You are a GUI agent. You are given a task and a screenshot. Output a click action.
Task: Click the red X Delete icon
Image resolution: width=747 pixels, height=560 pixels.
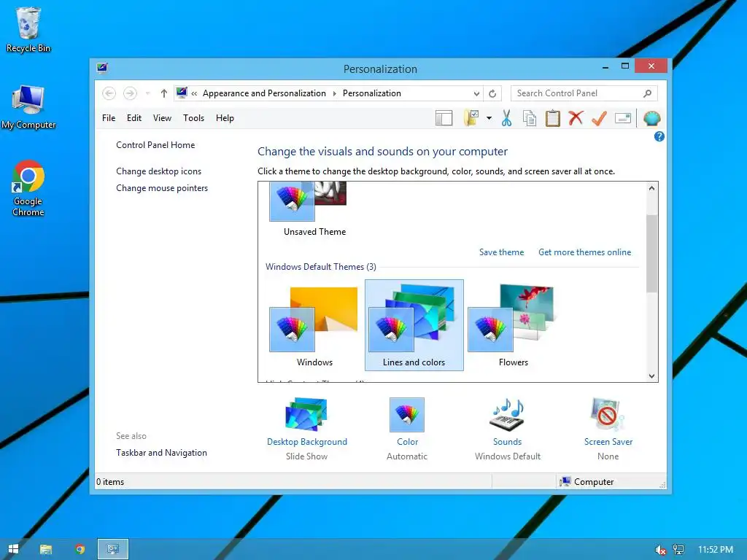(x=576, y=118)
